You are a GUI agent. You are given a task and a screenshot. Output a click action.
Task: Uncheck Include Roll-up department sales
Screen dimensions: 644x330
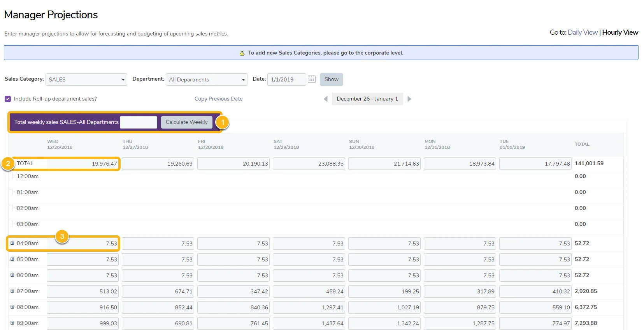pos(8,99)
